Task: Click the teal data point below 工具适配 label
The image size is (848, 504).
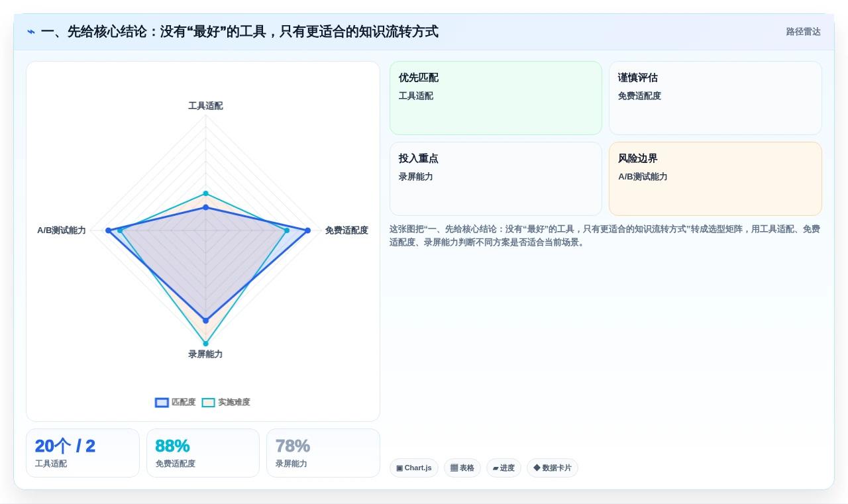Action: point(205,193)
